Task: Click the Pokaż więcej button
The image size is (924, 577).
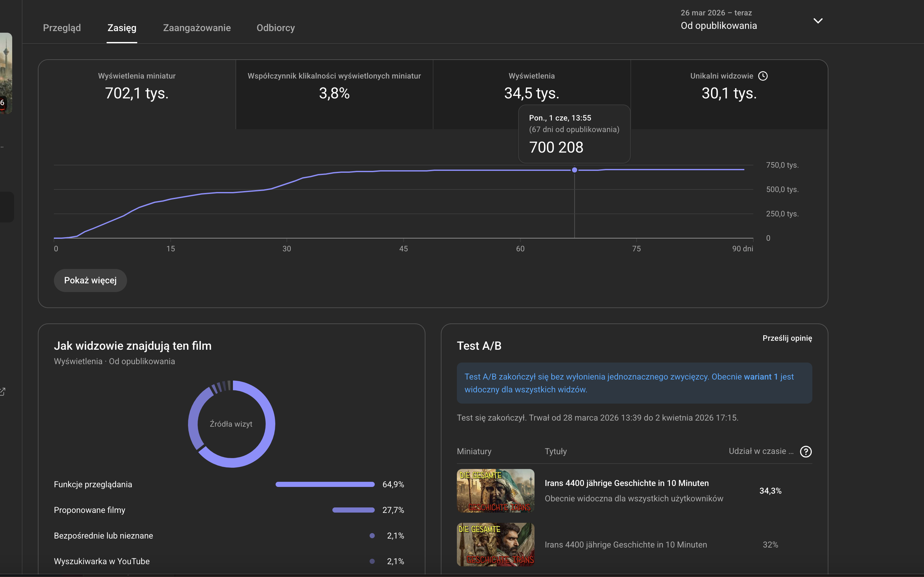Action: click(x=90, y=280)
